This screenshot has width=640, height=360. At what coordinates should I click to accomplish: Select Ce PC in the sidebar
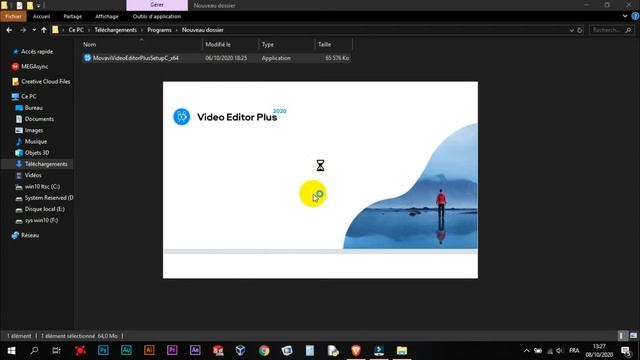(x=29, y=96)
